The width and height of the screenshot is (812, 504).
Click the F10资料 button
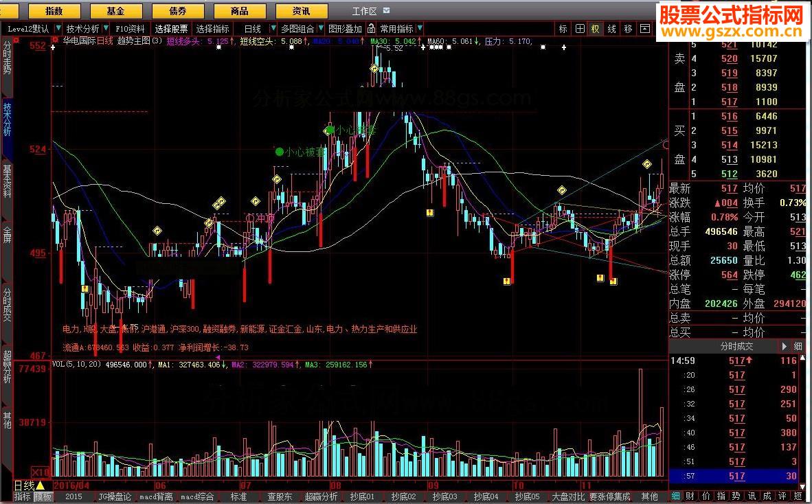click(x=130, y=29)
